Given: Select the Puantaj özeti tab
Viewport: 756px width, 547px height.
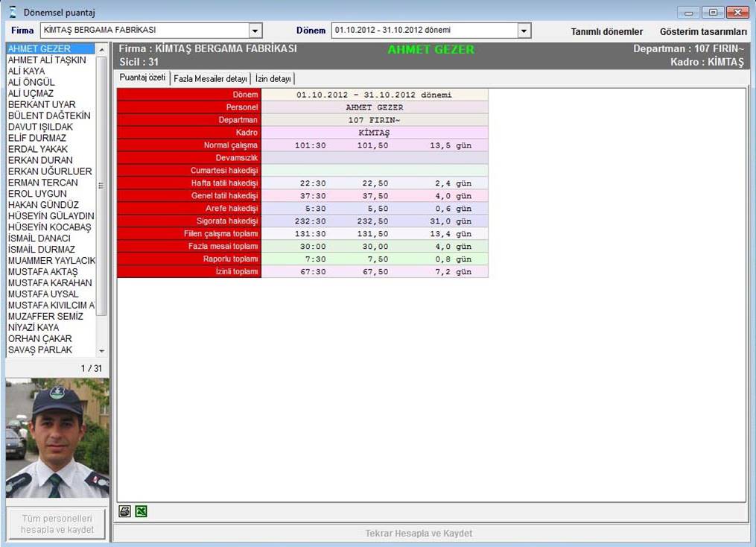Looking at the screenshot, I should (x=142, y=78).
